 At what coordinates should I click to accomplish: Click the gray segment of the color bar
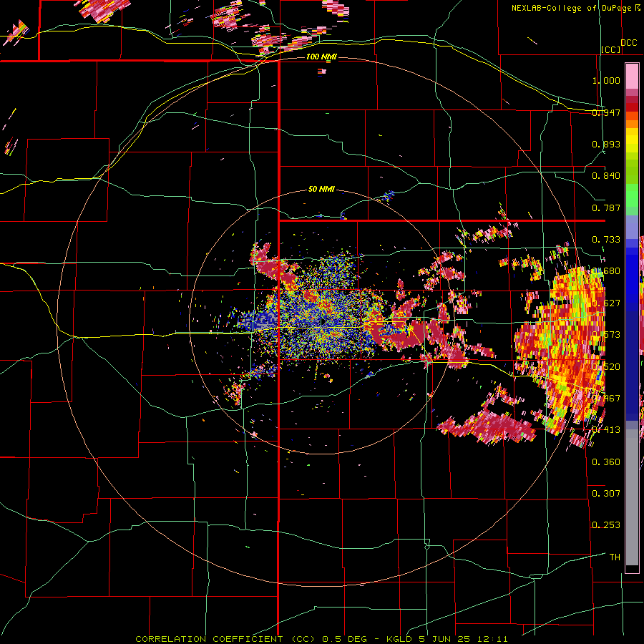(632, 497)
